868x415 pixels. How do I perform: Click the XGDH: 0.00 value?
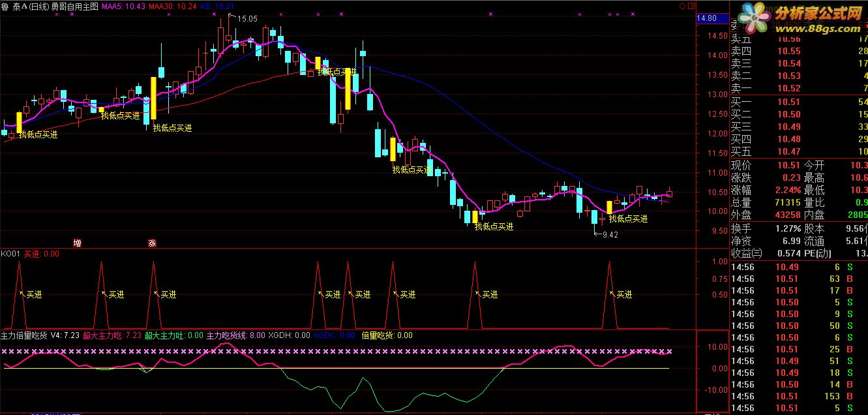(x=290, y=335)
